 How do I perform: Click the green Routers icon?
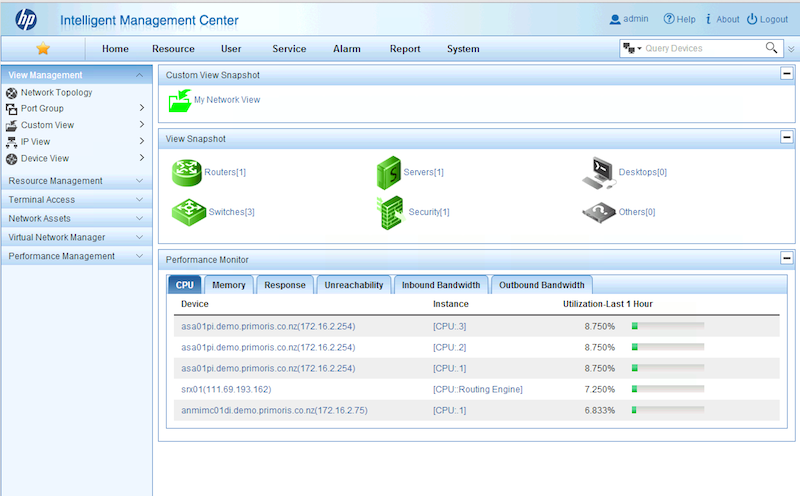coord(187,172)
